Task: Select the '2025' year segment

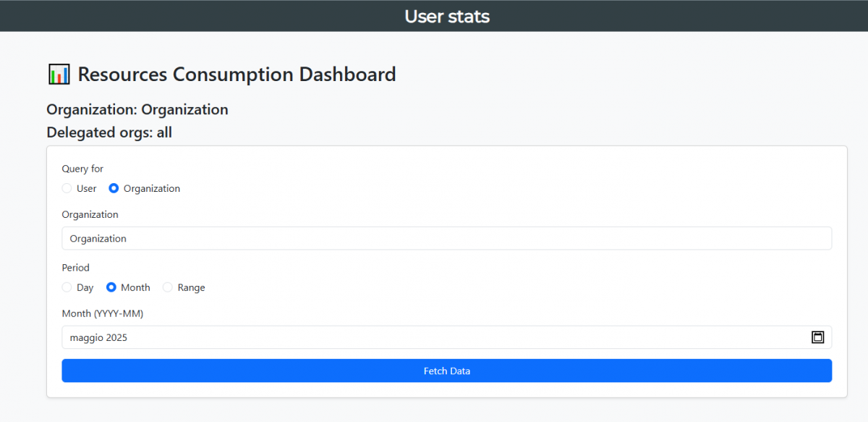Action: tap(116, 337)
